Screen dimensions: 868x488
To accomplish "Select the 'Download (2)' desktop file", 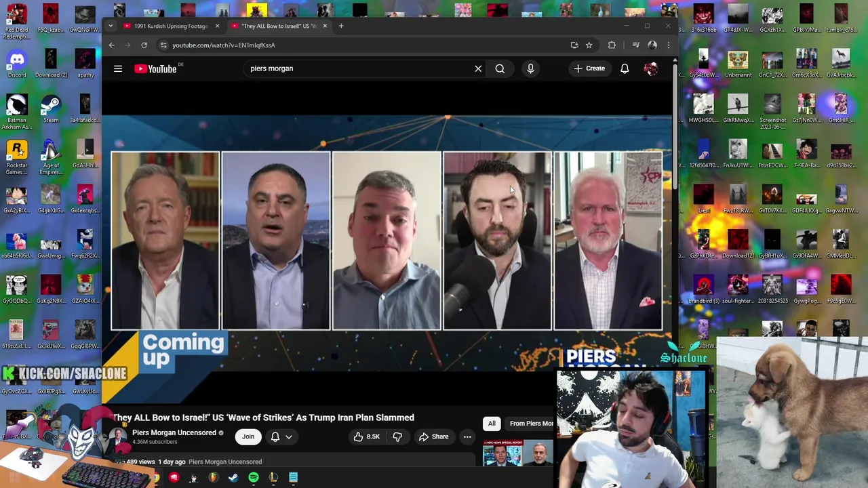I will 51,64.
